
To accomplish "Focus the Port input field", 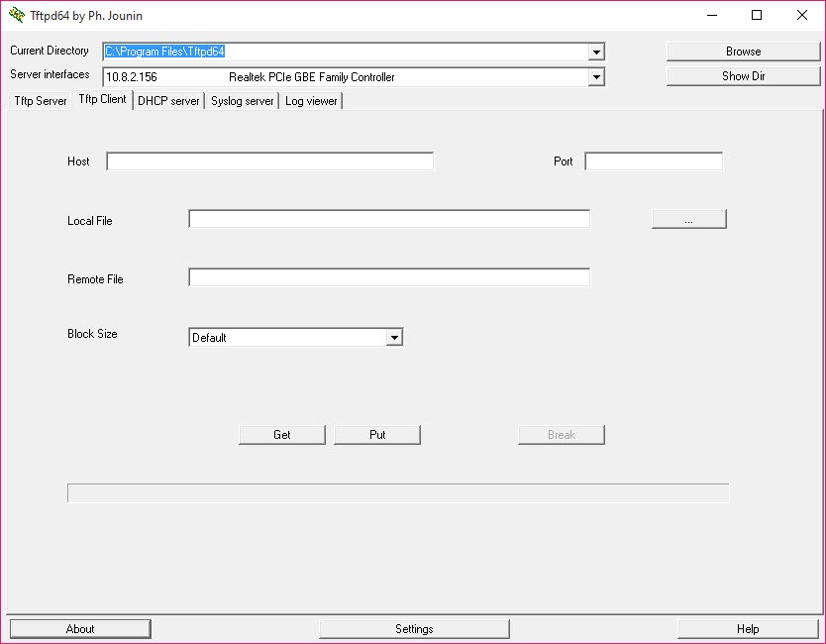I will [654, 161].
